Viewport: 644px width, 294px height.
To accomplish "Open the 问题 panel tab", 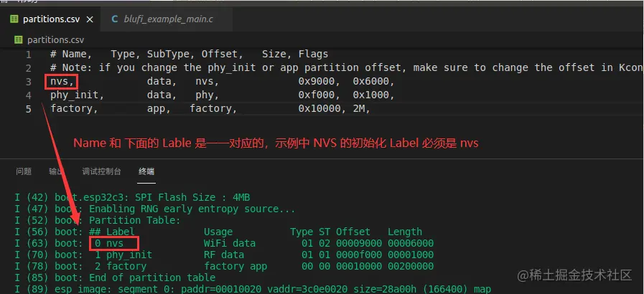I will click(24, 171).
